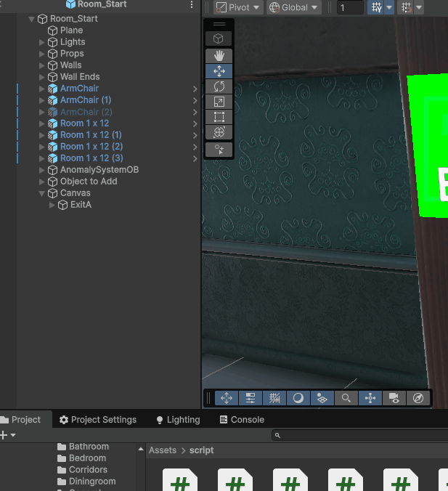Click the magnifier search overlay icon
The image size is (448, 491).
point(346,398)
